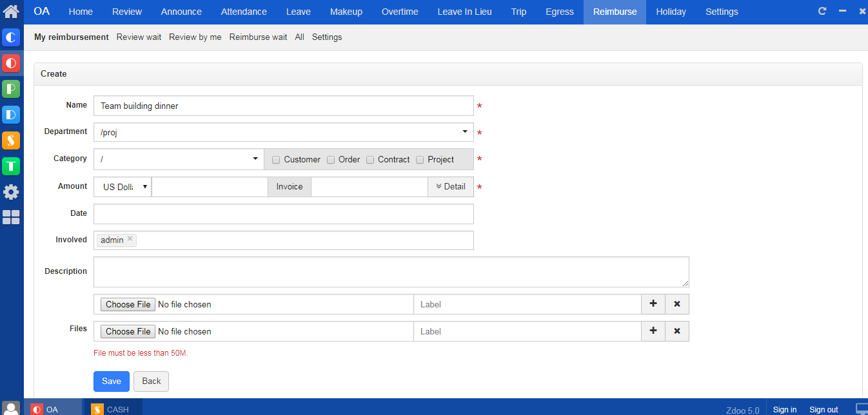Open the Holiday menu
The width and height of the screenshot is (868, 415).
click(671, 12)
